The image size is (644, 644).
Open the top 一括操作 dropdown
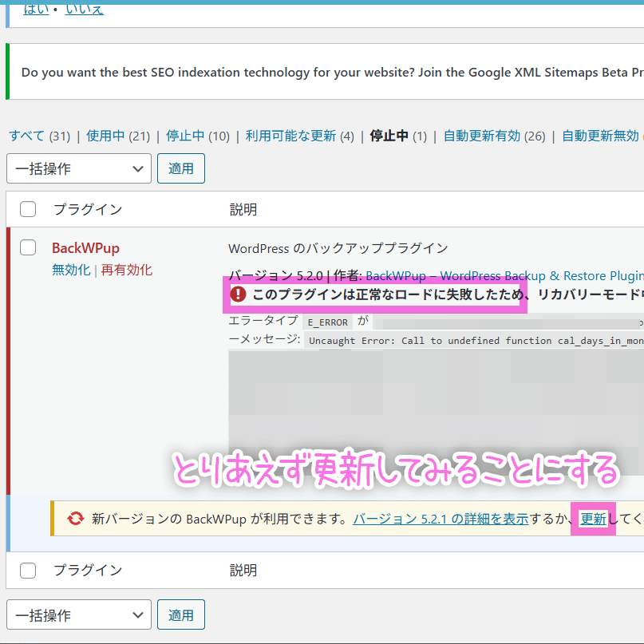point(79,168)
